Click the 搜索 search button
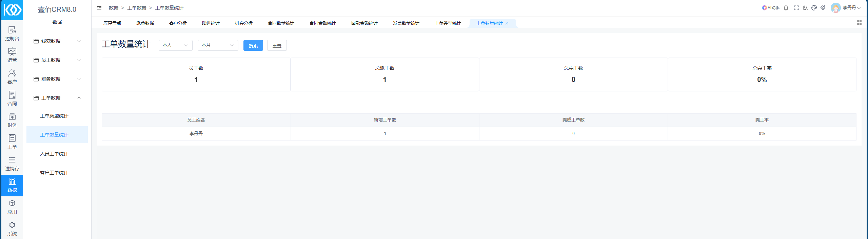868x239 pixels. tap(253, 45)
